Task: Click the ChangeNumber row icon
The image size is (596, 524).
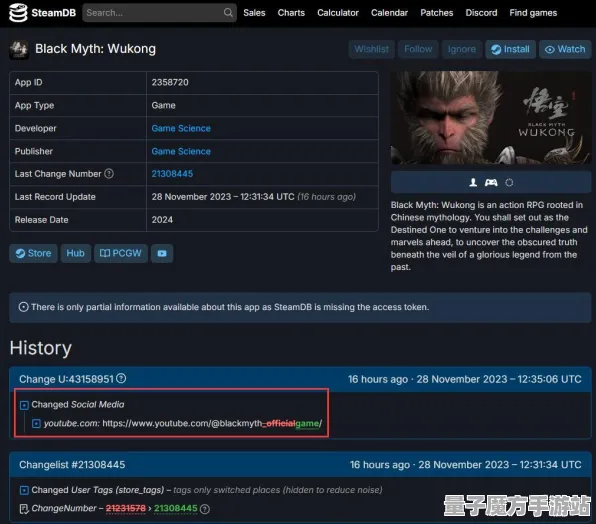Action: [24, 509]
